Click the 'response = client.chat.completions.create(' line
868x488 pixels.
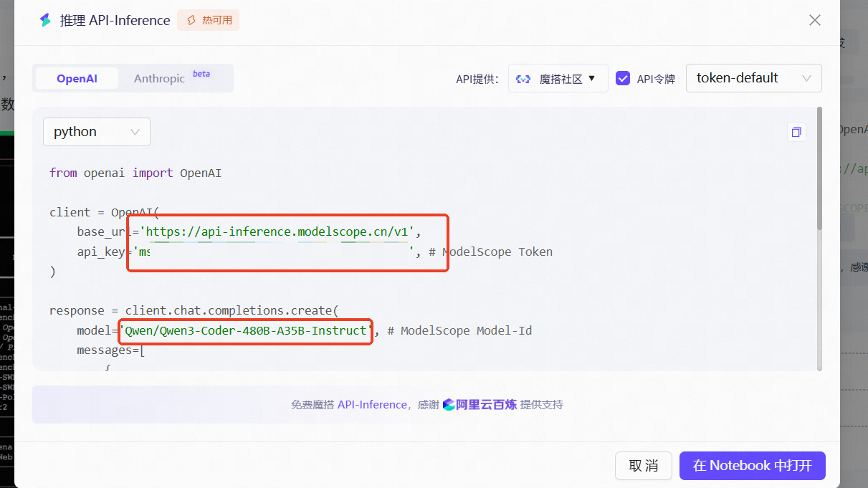coord(194,311)
